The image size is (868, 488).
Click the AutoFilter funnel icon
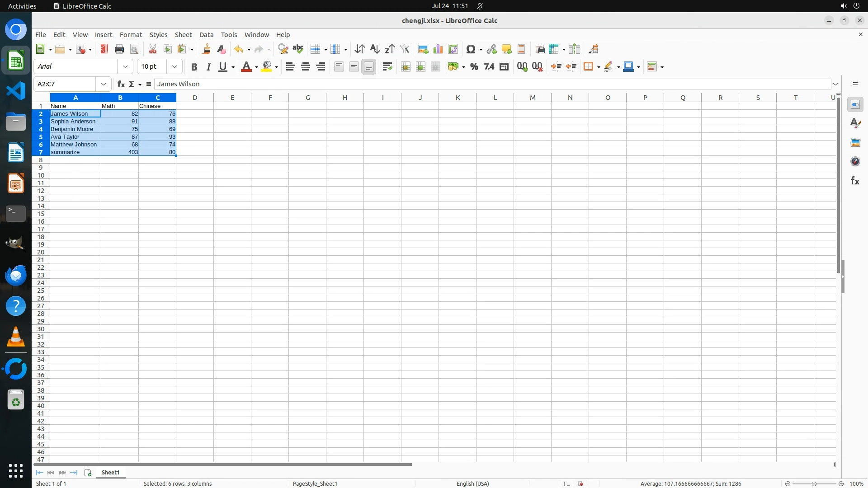(x=405, y=49)
